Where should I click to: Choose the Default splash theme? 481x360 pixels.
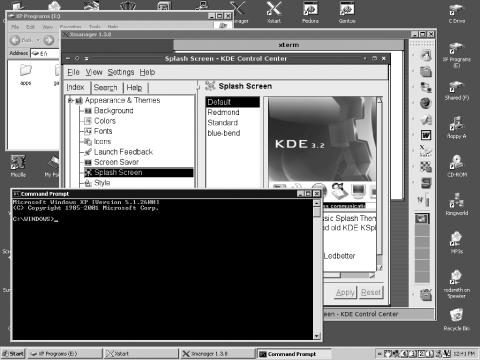pyautogui.click(x=233, y=102)
